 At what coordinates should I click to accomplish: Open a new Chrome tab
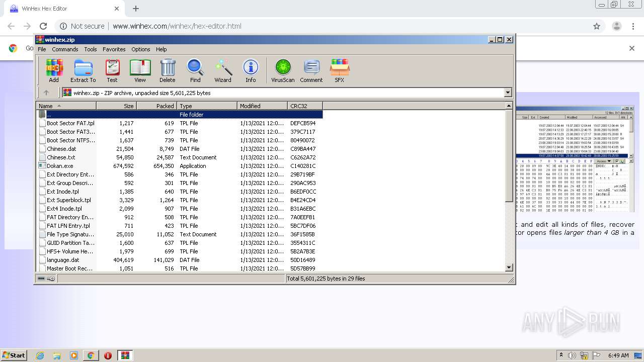(136, 9)
